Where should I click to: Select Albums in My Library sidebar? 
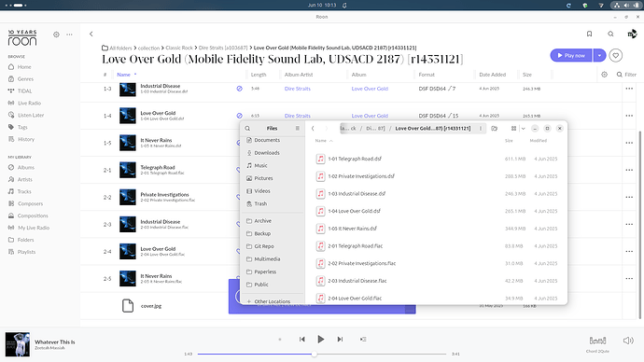26,167
